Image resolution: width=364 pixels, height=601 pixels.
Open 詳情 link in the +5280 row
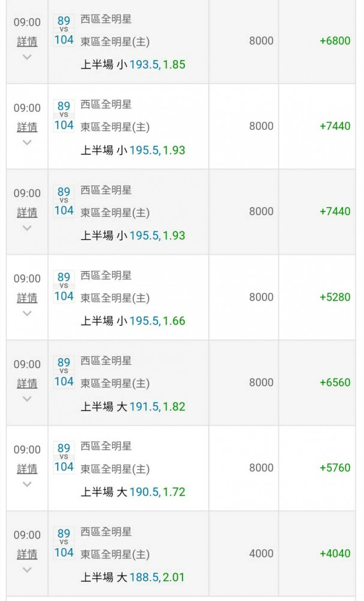click(x=27, y=298)
